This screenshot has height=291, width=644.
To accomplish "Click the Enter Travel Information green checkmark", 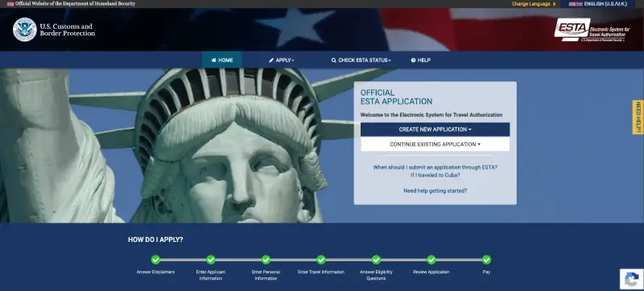I will point(321,260).
